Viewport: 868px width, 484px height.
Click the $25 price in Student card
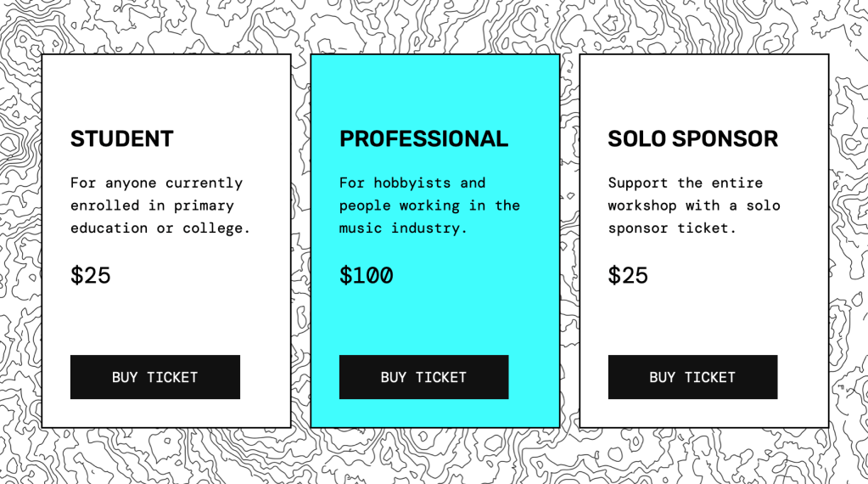[x=91, y=276]
